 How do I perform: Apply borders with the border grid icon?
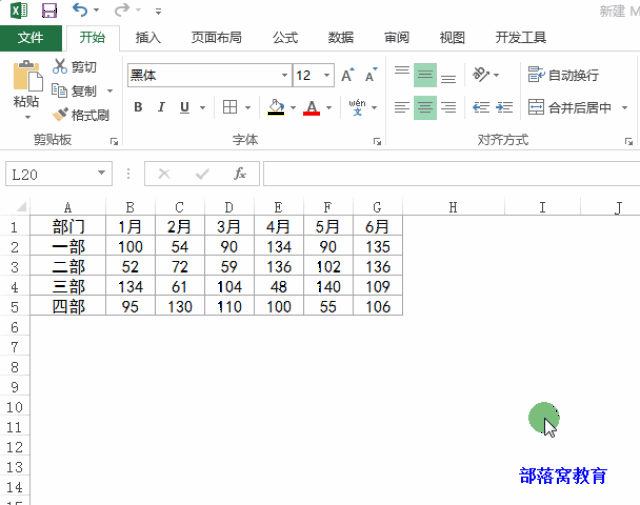tap(230, 107)
